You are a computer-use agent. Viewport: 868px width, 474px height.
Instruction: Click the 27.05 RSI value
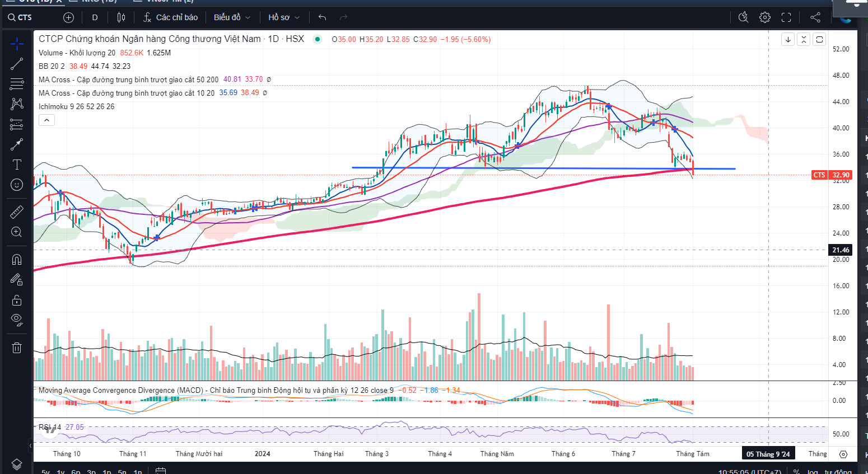pyautogui.click(x=74, y=427)
